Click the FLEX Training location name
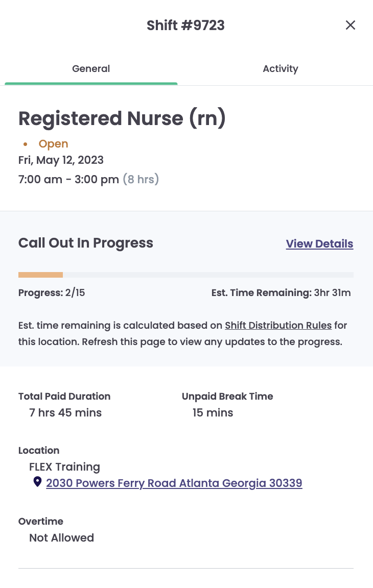Viewport: 373px width, 588px height. (64, 467)
